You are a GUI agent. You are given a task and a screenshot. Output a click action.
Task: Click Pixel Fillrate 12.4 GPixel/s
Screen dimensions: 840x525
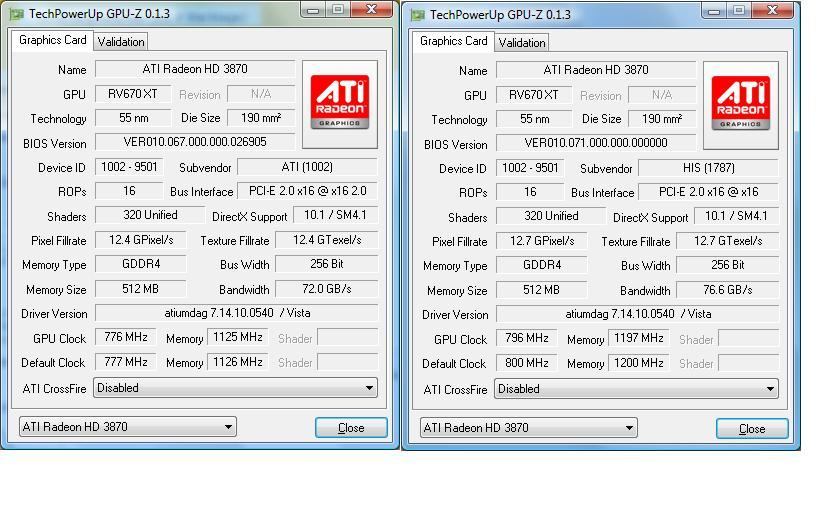pos(141,240)
